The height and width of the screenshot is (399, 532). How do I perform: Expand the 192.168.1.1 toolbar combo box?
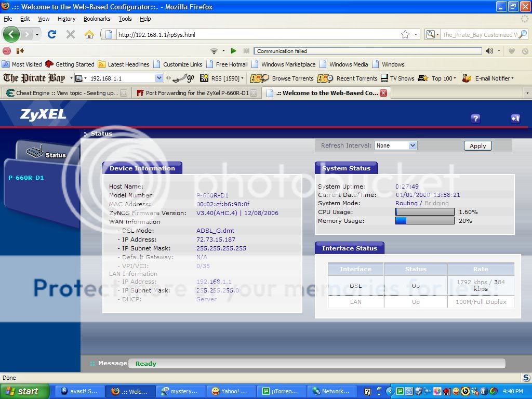pos(159,78)
